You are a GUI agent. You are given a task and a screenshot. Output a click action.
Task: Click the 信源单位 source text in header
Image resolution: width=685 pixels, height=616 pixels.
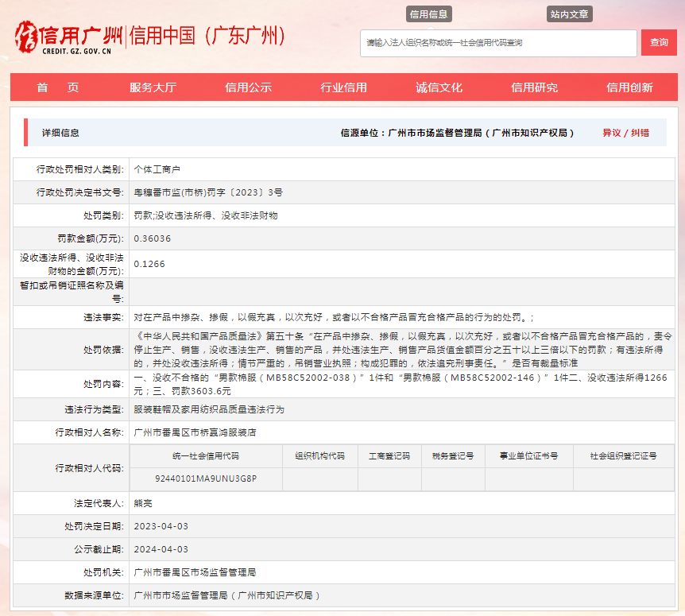[x=457, y=133]
